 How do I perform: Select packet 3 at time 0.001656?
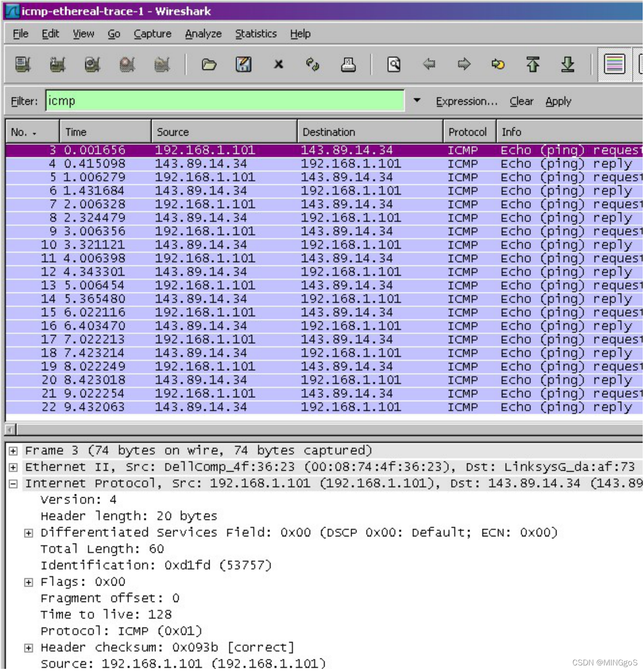pos(324,151)
